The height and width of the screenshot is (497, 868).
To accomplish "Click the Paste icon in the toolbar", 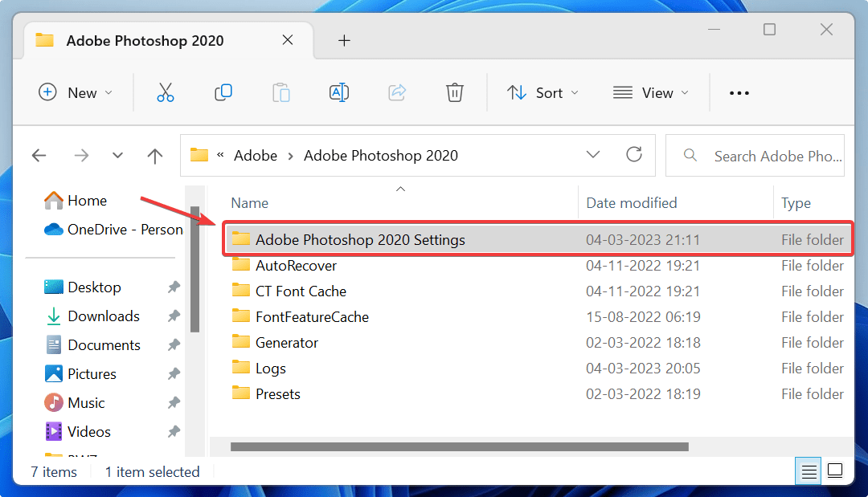I will 281,92.
